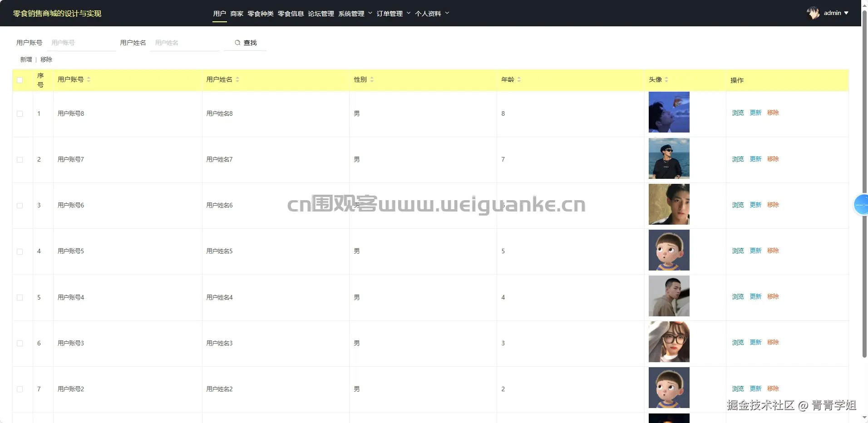Click 更新 for 用户账号6
Image resolution: width=868 pixels, height=423 pixels.
click(755, 205)
